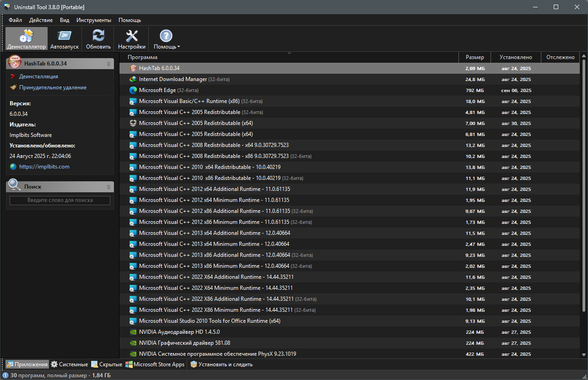588x380 pixels.
Task: Switch to the Microsoft Store Apps tab
Action: (156, 364)
